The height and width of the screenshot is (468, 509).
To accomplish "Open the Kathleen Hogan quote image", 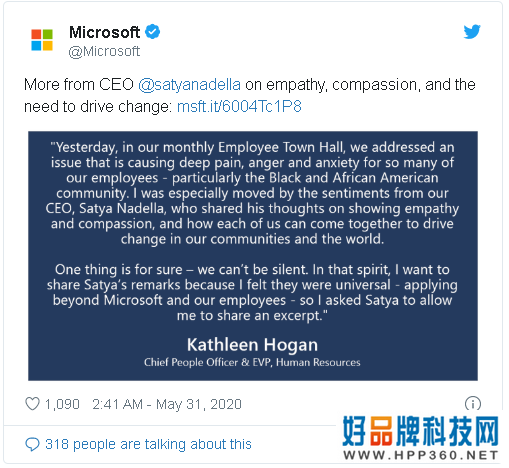I will point(253,256).
